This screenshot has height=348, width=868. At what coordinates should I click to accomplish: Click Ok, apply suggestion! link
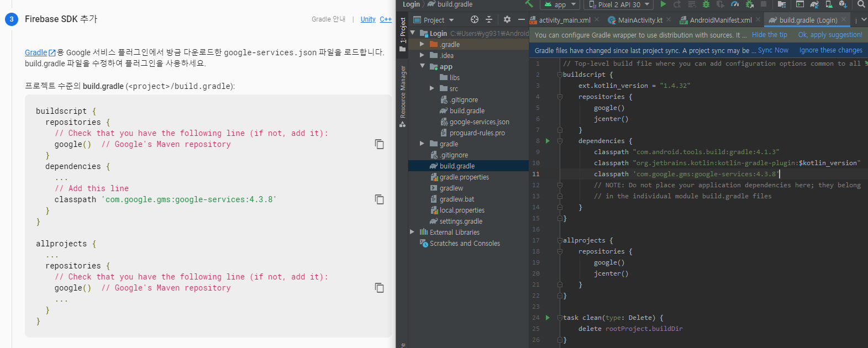(x=830, y=35)
